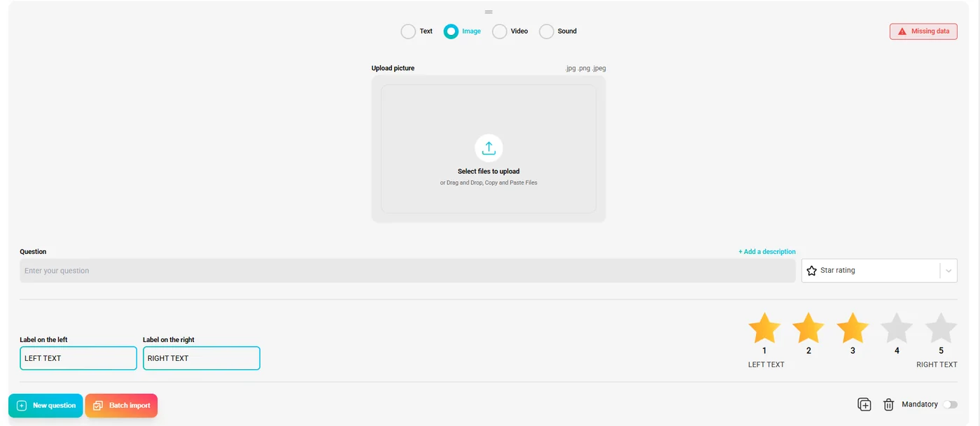The width and height of the screenshot is (980, 426).
Task: Click the New question button
Action: [45, 405]
